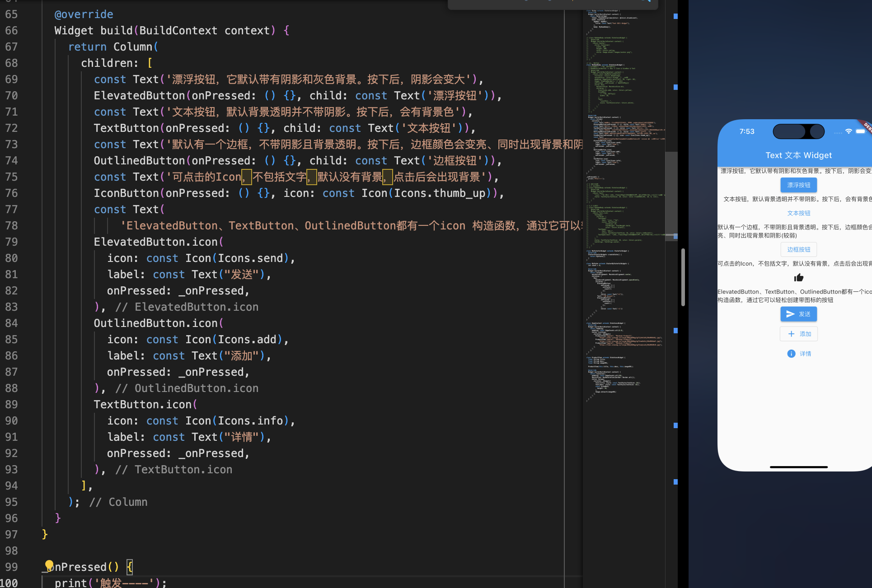
Task: Click the lightbulb code action on line 99
Action: pyautogui.click(x=49, y=565)
